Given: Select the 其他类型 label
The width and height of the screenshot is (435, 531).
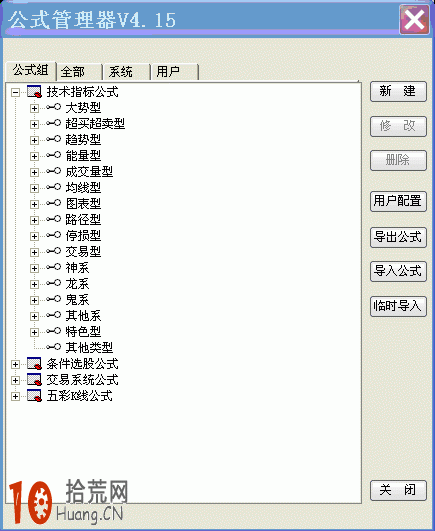Looking at the screenshot, I should (x=89, y=347).
